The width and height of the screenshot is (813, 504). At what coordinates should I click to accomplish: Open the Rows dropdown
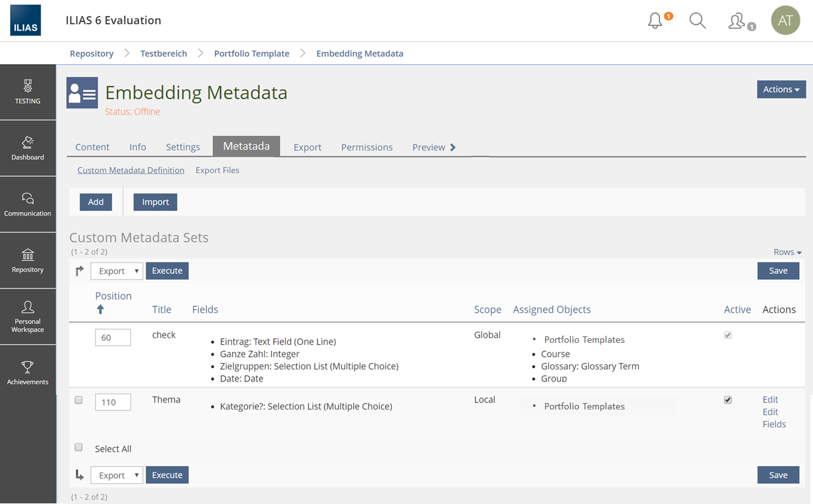pos(788,252)
